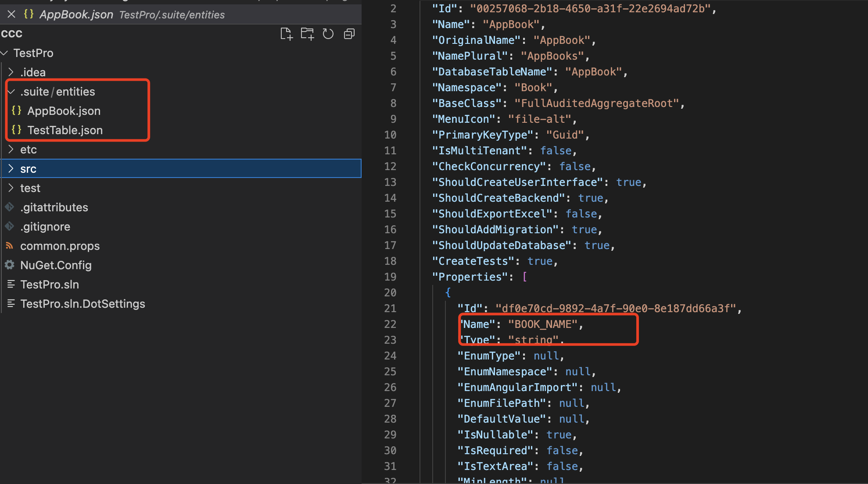Click the gear icon beside NuGet.Config
The image size is (868, 484).
pos(10,265)
